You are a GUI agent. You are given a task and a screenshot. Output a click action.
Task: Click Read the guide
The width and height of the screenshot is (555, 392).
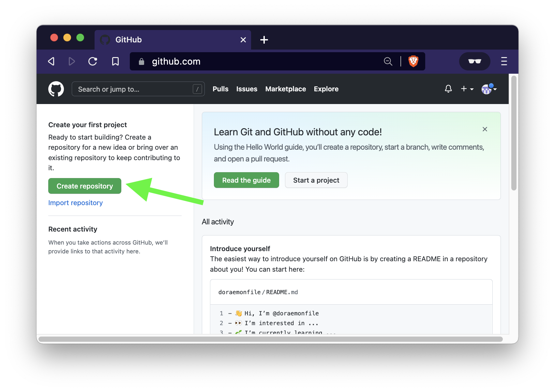pyautogui.click(x=246, y=180)
